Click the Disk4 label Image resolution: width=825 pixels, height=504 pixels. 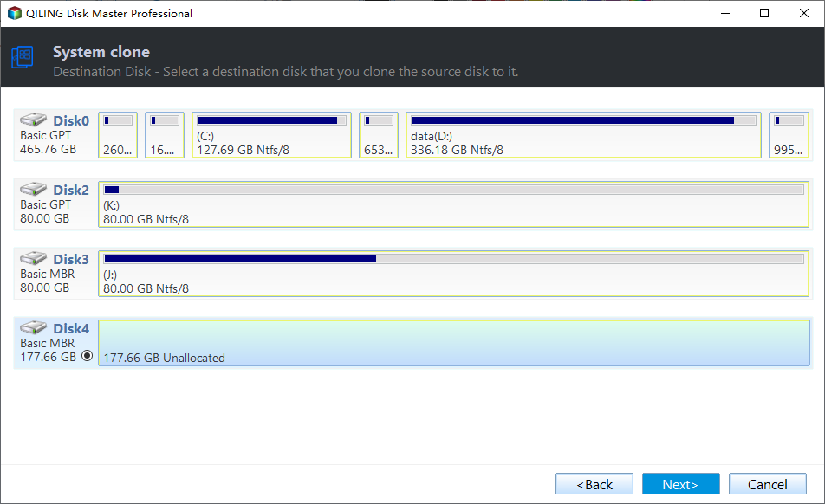71,329
